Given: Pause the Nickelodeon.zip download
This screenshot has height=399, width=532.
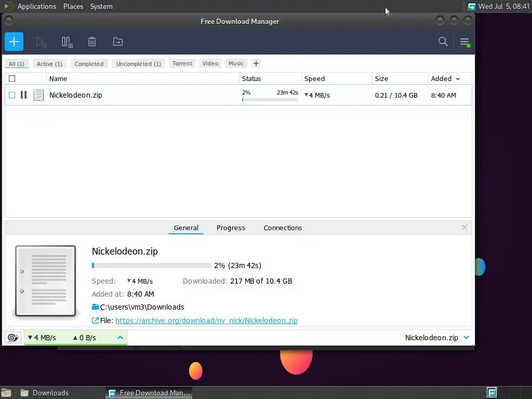Looking at the screenshot, I should pyautogui.click(x=23, y=95).
